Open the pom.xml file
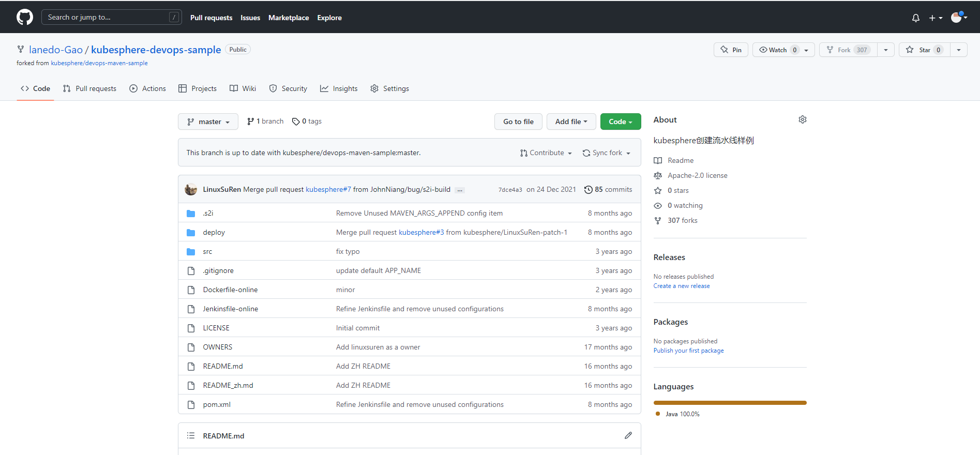This screenshot has height=455, width=980. tap(217, 404)
